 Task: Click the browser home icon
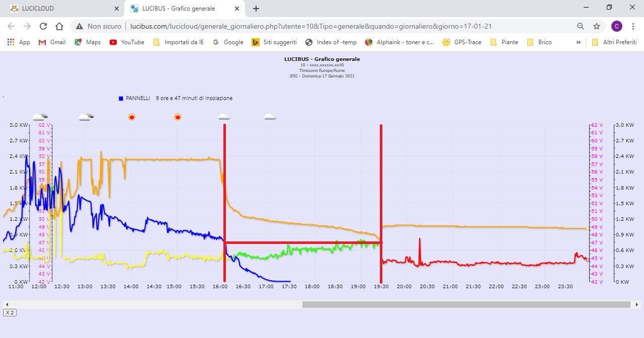tap(59, 26)
